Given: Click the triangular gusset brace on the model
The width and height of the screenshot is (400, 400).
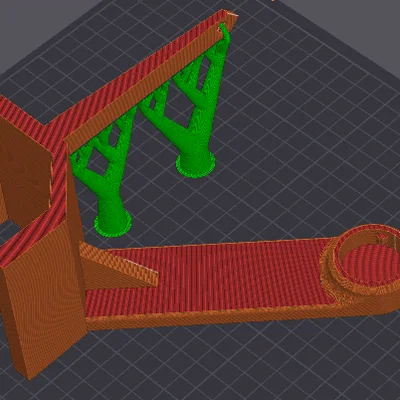Looking at the screenshot, I should click(118, 267).
